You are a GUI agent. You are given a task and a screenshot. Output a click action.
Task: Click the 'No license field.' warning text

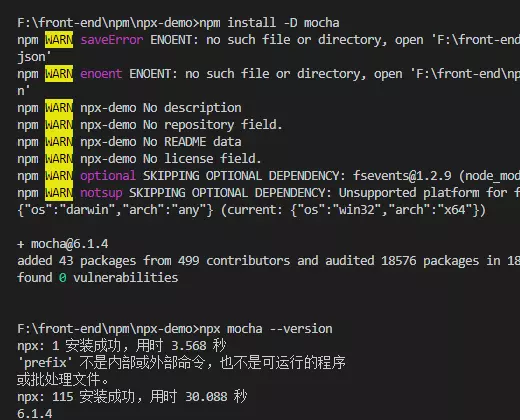click(202, 159)
